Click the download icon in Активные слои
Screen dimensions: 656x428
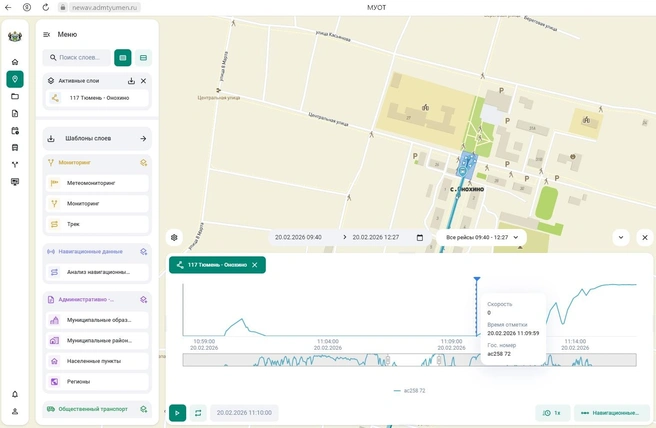[x=131, y=81]
